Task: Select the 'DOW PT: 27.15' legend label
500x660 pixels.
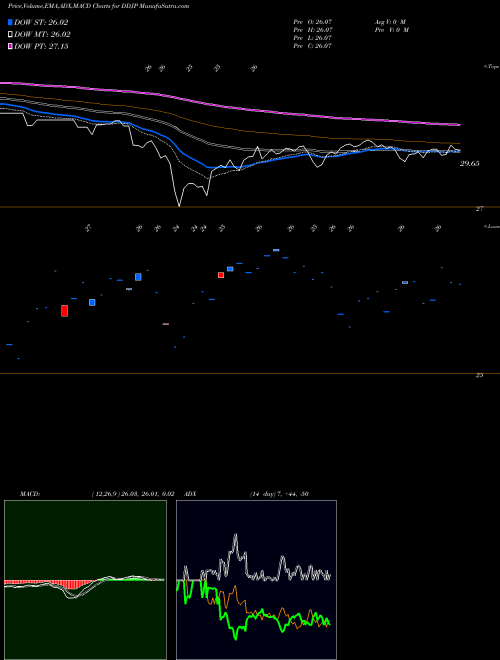Action: click(x=41, y=46)
